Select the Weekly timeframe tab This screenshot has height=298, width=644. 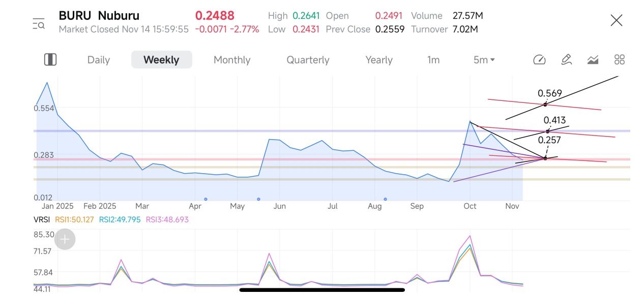pos(161,60)
